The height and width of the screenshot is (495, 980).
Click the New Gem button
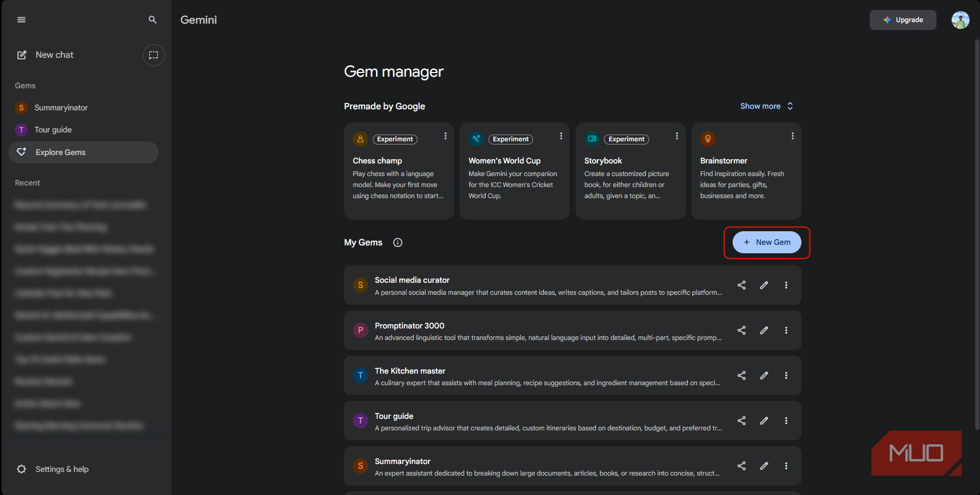(767, 242)
